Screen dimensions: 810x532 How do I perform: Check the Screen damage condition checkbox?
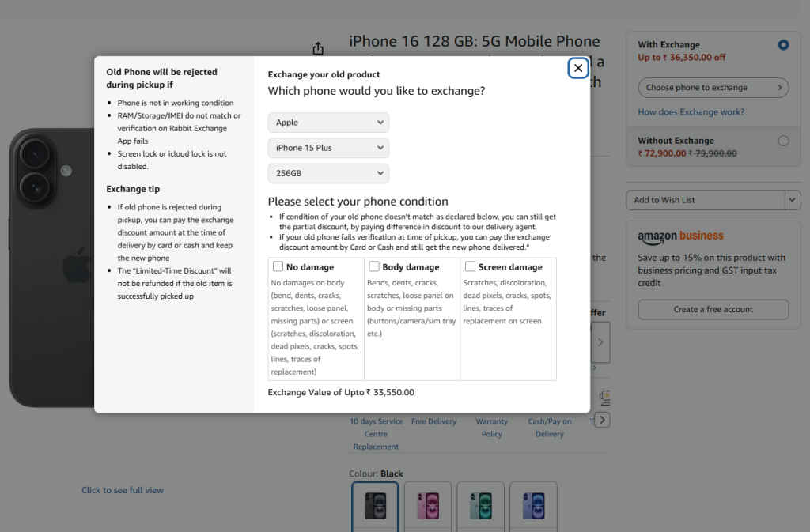471,266
